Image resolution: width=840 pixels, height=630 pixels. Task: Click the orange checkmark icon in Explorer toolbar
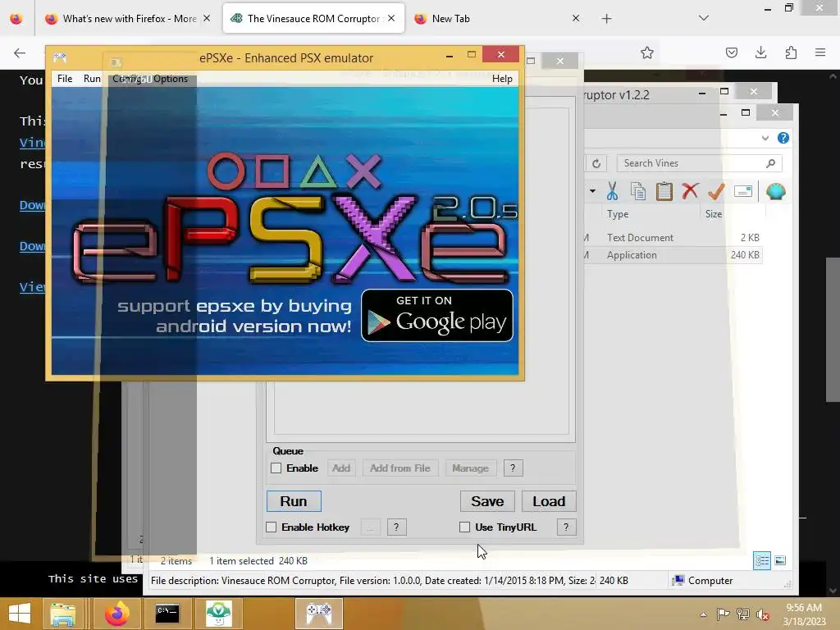(716, 190)
